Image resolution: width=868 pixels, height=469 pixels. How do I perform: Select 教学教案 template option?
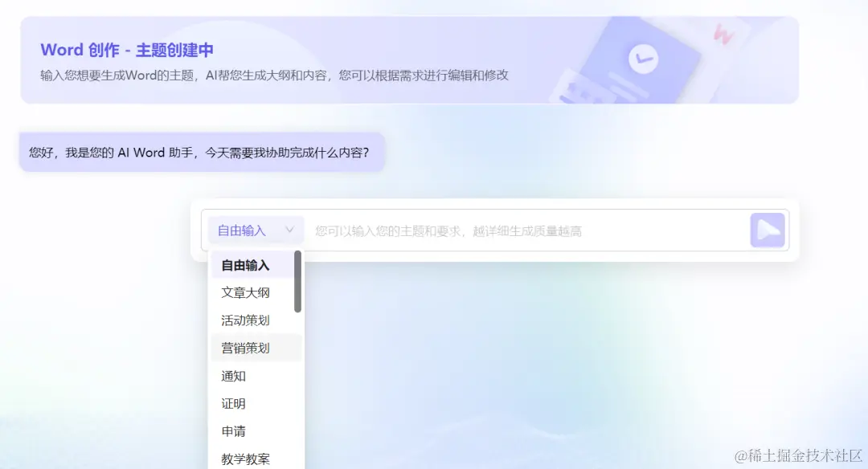(x=246, y=458)
